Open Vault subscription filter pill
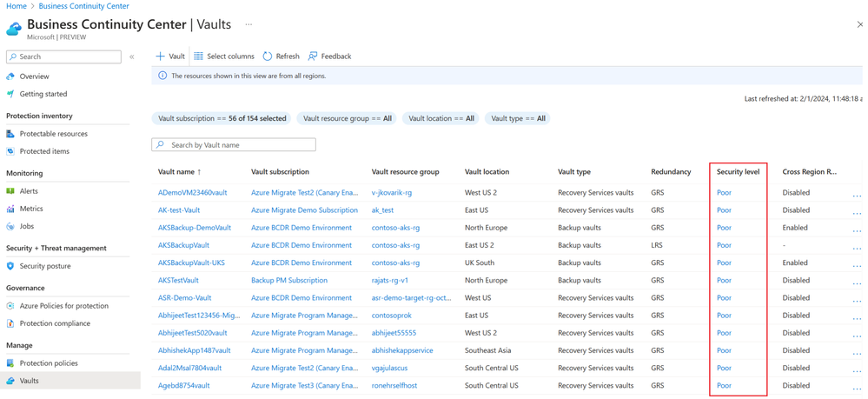 pos(222,118)
